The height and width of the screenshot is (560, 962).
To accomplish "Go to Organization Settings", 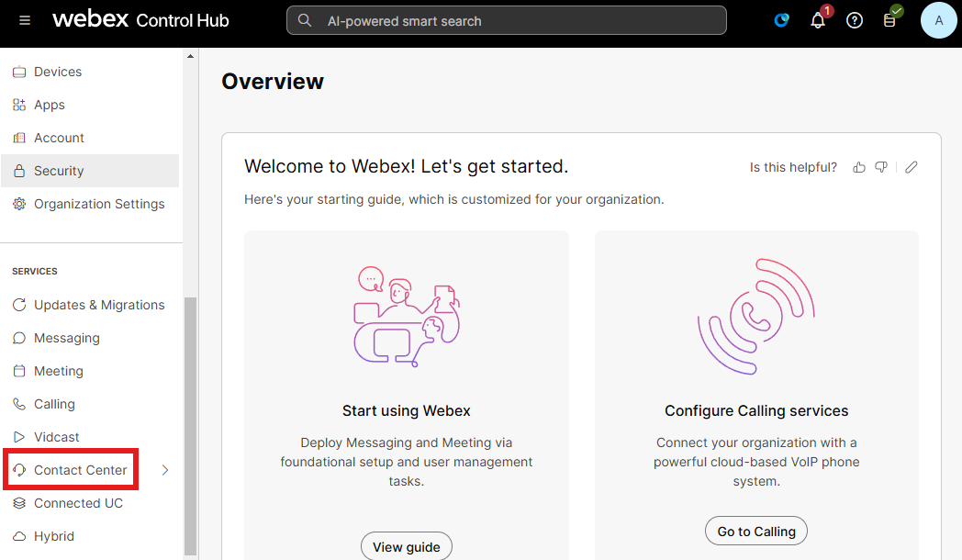I will click(99, 204).
